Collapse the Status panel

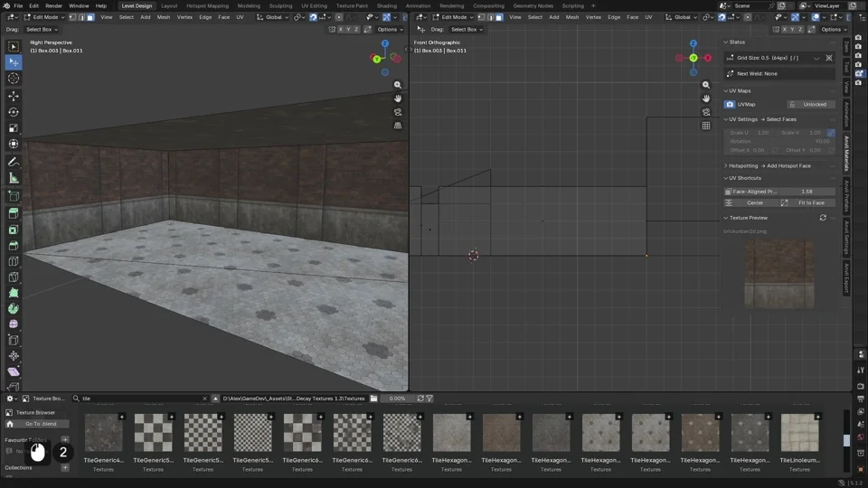(726, 42)
